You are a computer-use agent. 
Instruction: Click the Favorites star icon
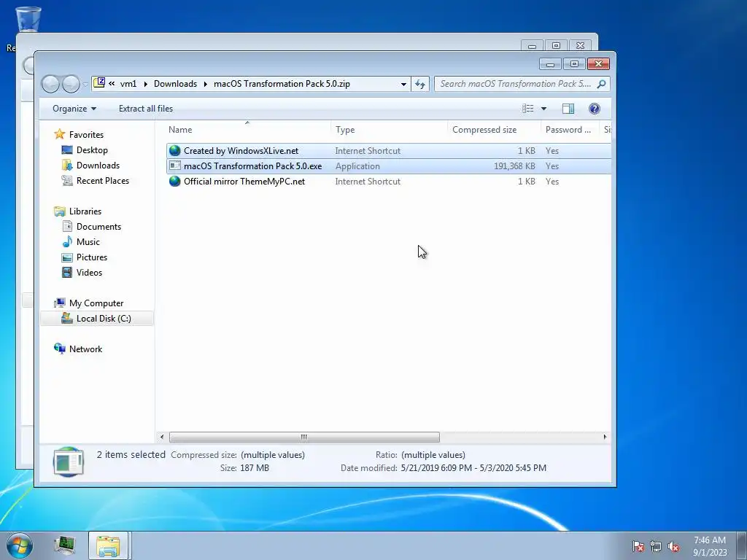[x=60, y=134]
